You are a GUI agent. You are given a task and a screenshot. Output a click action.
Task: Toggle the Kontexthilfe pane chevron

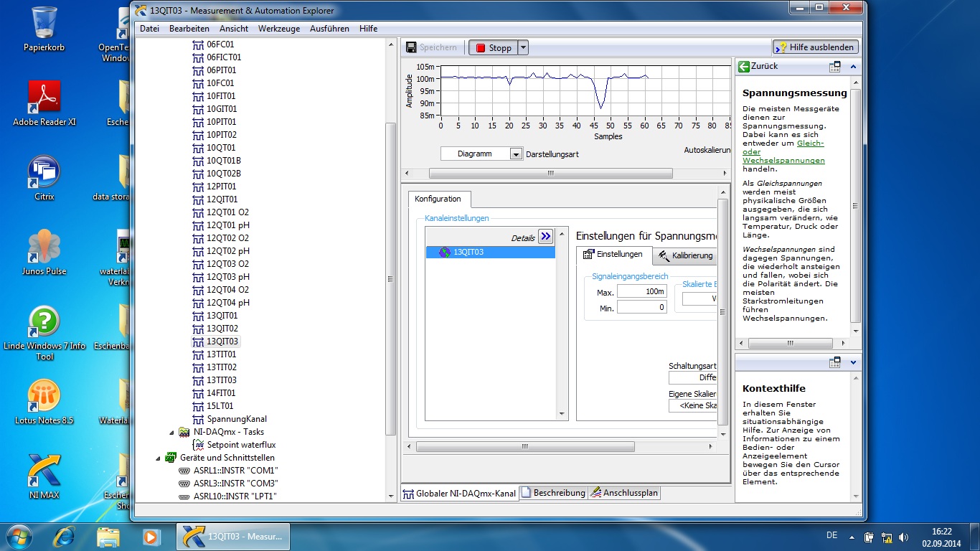(x=853, y=363)
